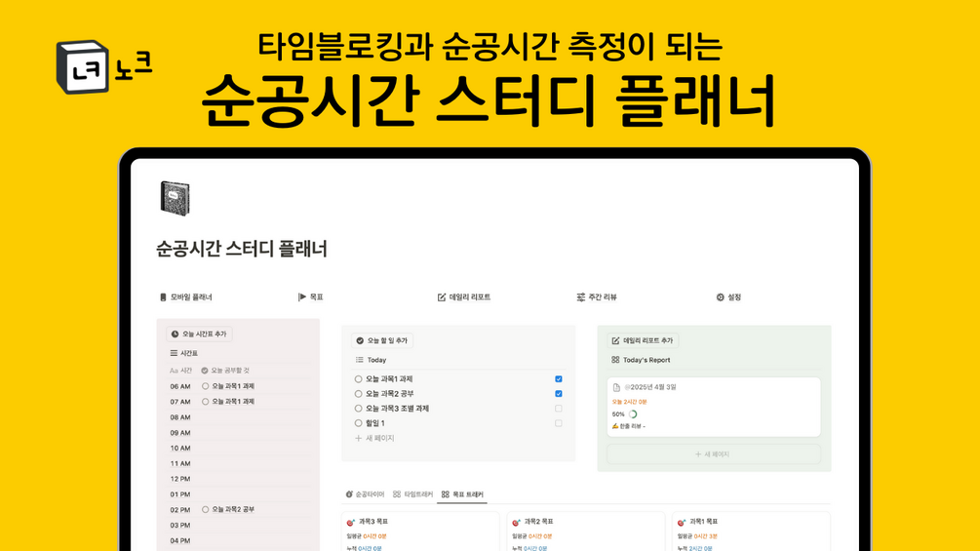Click the 오늘 시간표 추가 button

click(199, 335)
